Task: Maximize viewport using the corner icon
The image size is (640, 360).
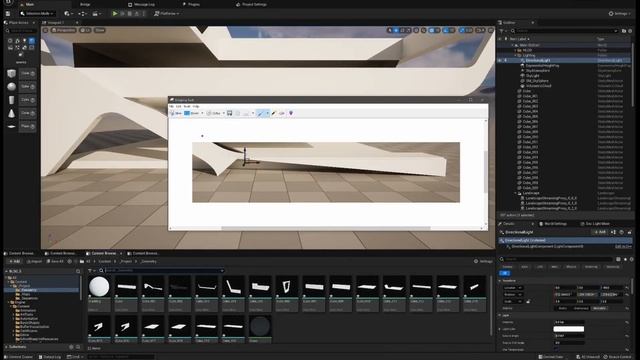Action: (x=491, y=30)
